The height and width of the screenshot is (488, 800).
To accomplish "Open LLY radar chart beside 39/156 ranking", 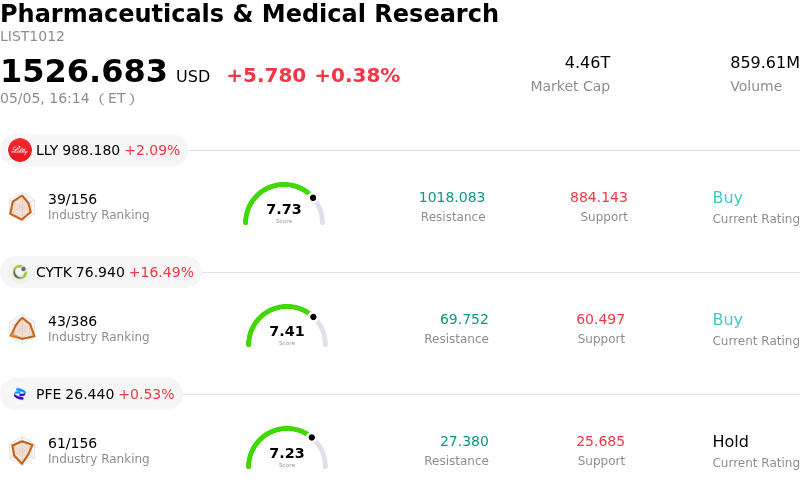I will pyautogui.click(x=21, y=207).
